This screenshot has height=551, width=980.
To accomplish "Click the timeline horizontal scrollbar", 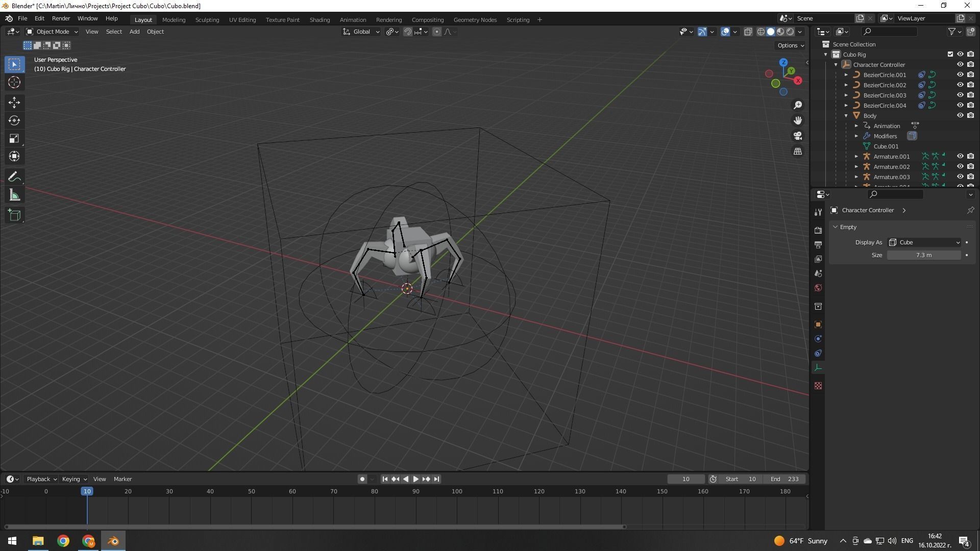I will [x=315, y=527].
